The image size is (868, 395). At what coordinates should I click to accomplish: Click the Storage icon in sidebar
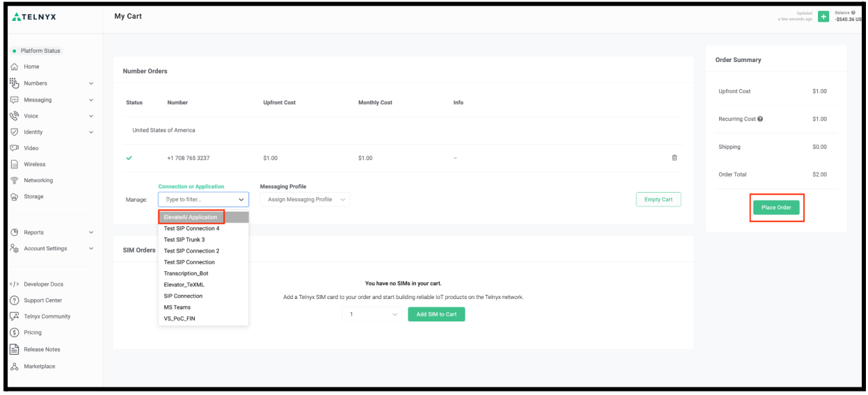(14, 197)
